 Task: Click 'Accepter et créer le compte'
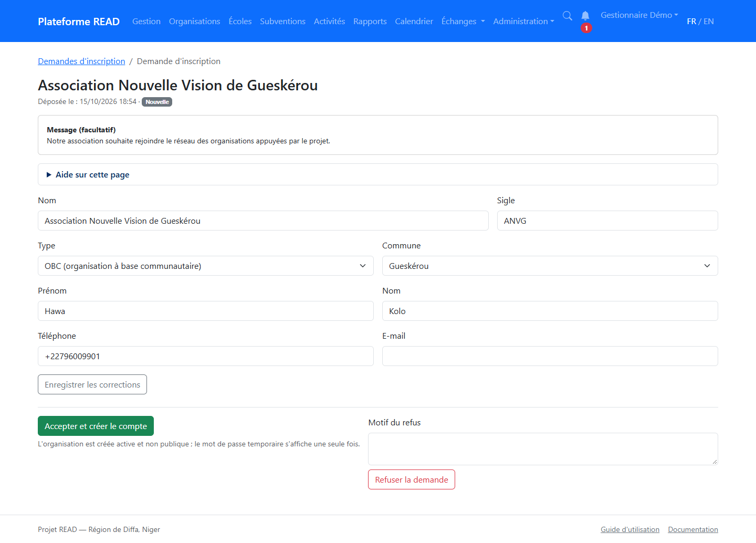(96, 426)
